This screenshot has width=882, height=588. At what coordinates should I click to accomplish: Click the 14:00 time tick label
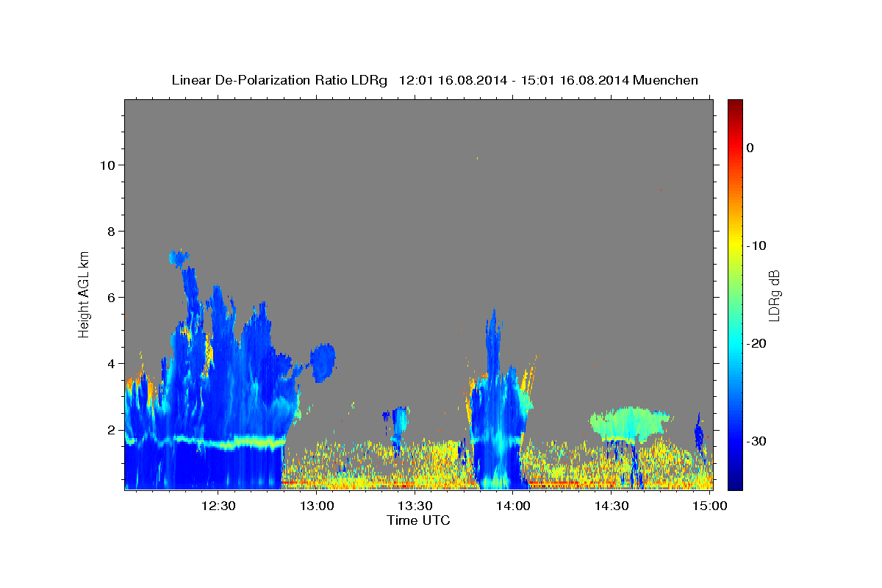(512, 506)
